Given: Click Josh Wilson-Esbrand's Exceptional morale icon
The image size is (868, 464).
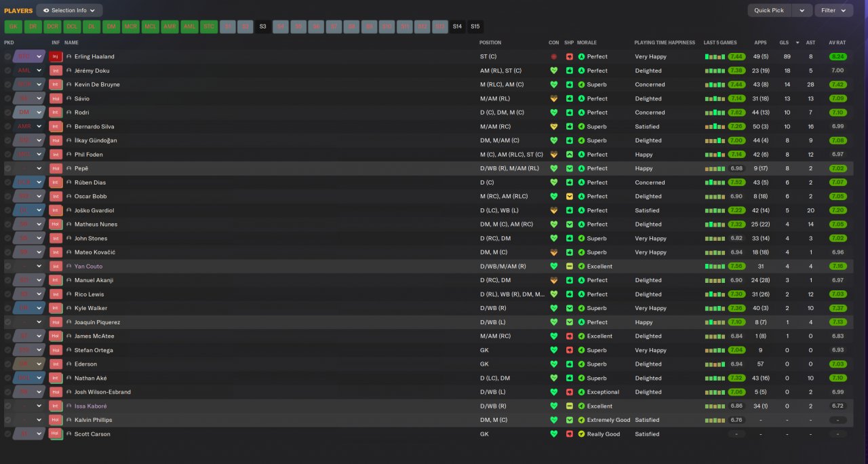Looking at the screenshot, I should tap(581, 392).
